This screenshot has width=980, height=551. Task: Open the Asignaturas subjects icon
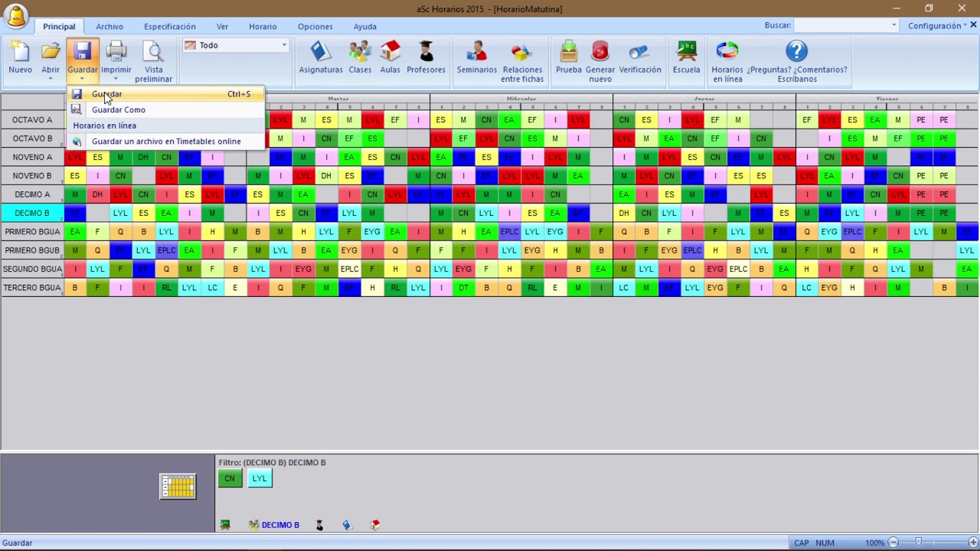(321, 52)
